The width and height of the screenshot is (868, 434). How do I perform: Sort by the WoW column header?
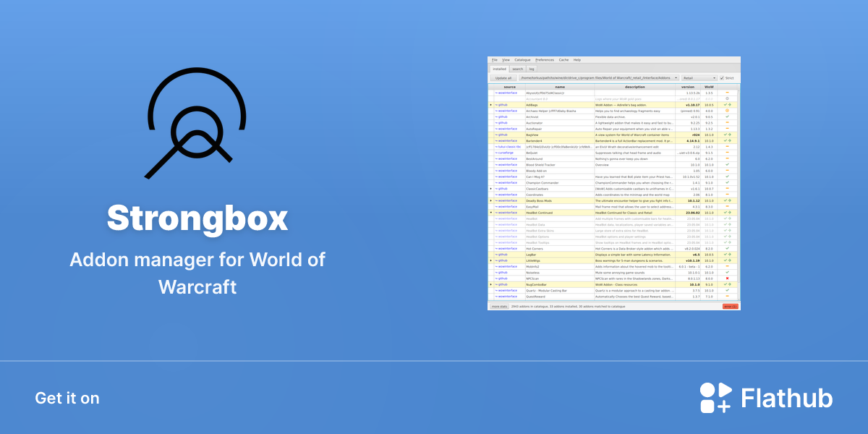(x=709, y=87)
